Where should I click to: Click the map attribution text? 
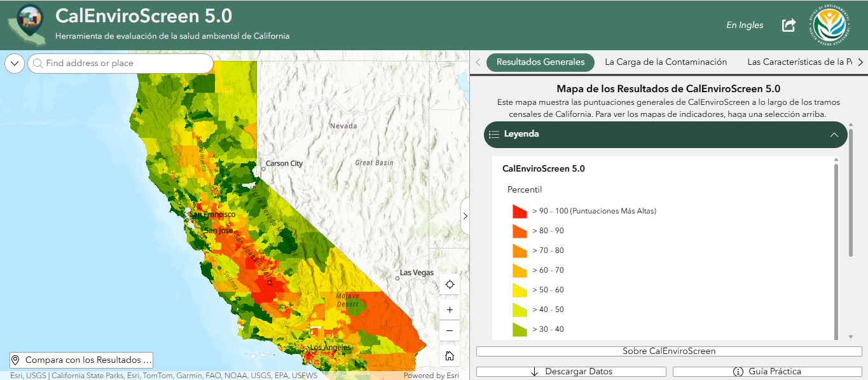pyautogui.click(x=163, y=376)
